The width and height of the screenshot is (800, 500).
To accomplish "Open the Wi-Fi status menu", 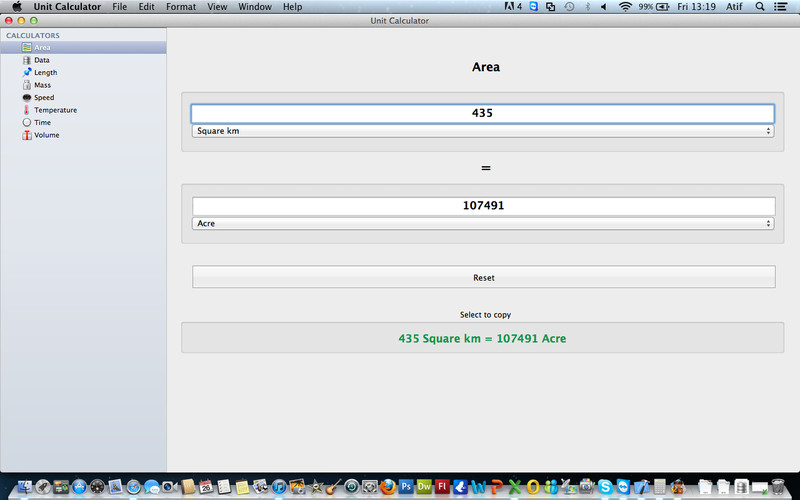I will [625, 7].
